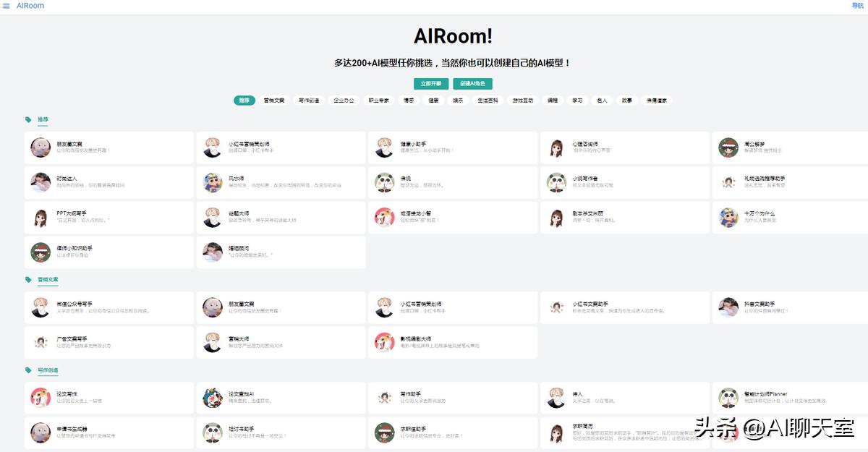
Task: Open 小红书营销策划师 card title in 推荐 section
Action: (x=249, y=144)
